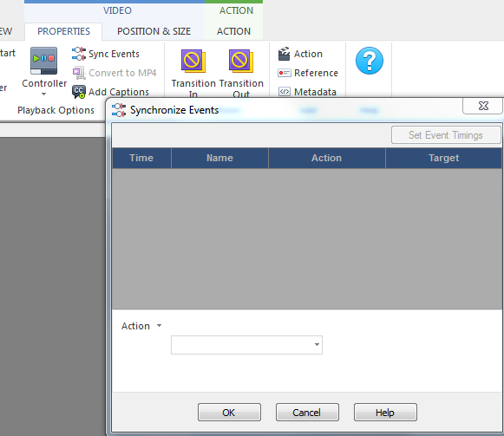Open the Controller playback icon
The image size is (504, 436).
43,60
